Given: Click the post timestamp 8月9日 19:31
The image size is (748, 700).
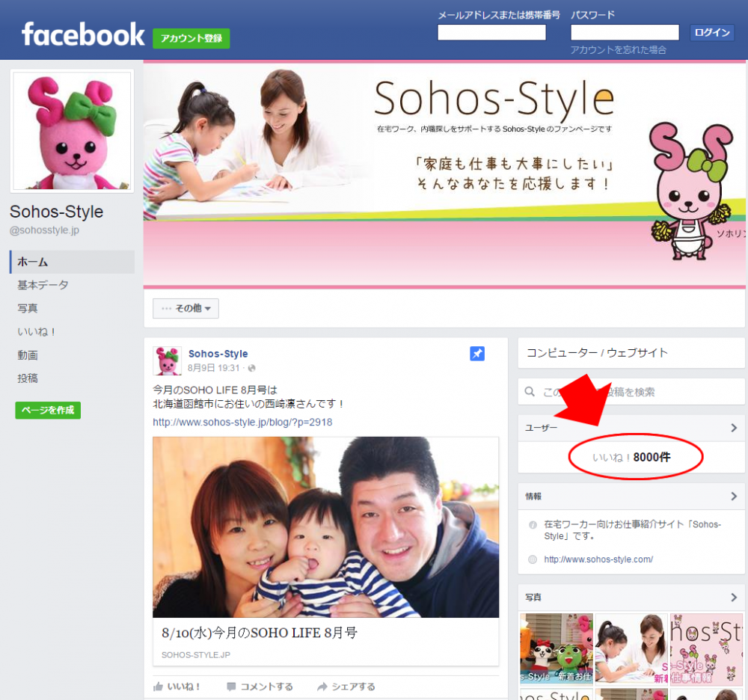Looking at the screenshot, I should (x=213, y=368).
